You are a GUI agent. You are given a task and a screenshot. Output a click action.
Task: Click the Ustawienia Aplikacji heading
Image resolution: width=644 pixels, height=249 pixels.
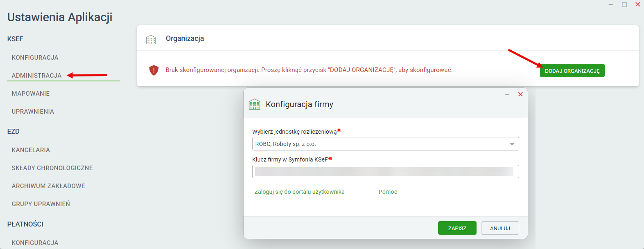[x=60, y=17]
